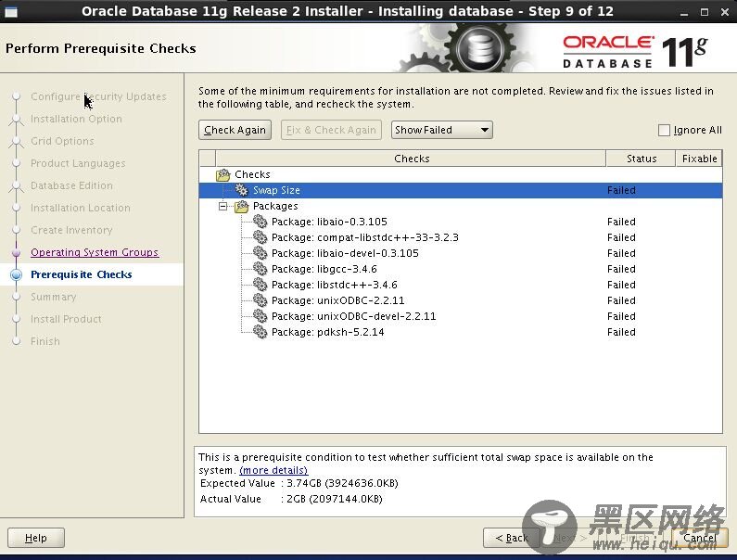
Task: Select the Database Edition step
Action: click(x=71, y=185)
